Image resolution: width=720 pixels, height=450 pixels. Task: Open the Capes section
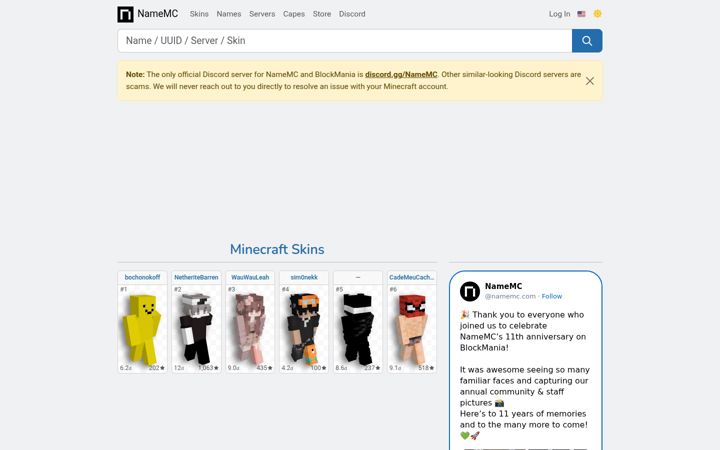coord(294,14)
